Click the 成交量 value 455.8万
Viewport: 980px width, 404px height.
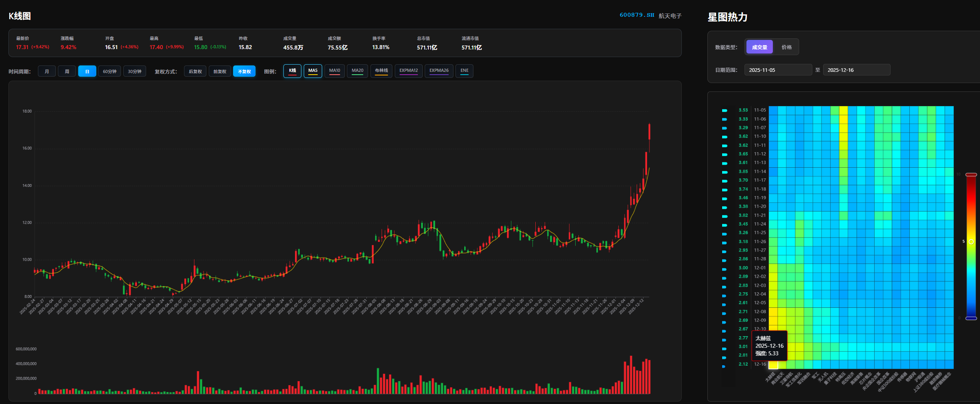point(293,48)
